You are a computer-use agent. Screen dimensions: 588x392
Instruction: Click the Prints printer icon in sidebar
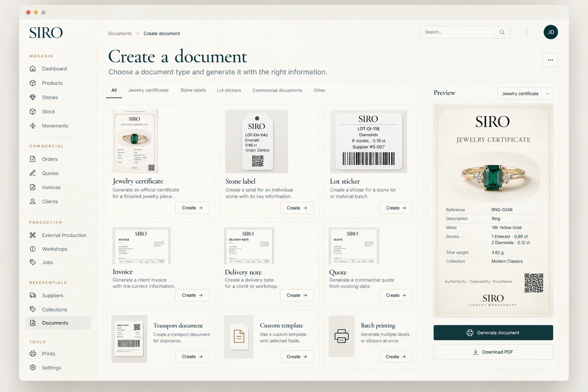(x=33, y=354)
